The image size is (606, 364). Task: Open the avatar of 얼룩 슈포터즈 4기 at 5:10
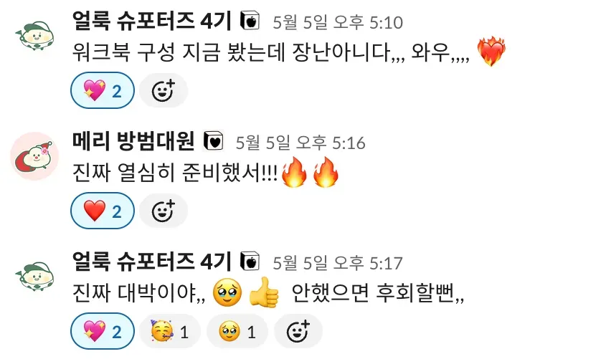click(x=34, y=36)
